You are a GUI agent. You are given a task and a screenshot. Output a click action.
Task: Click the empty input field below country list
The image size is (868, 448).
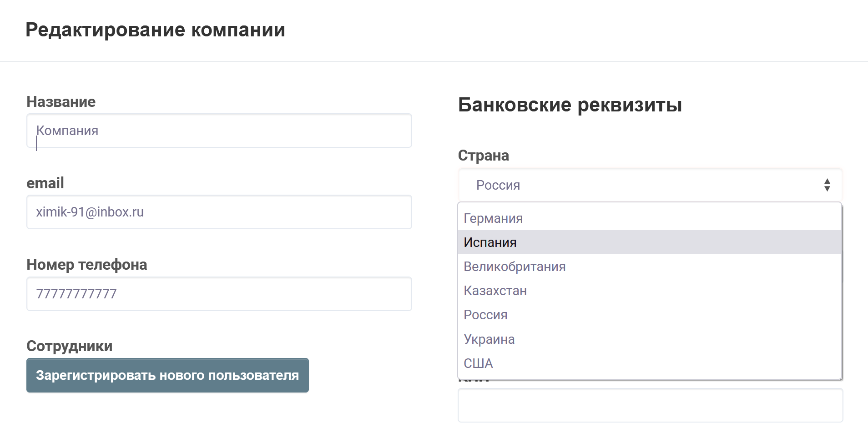pyautogui.click(x=650, y=406)
